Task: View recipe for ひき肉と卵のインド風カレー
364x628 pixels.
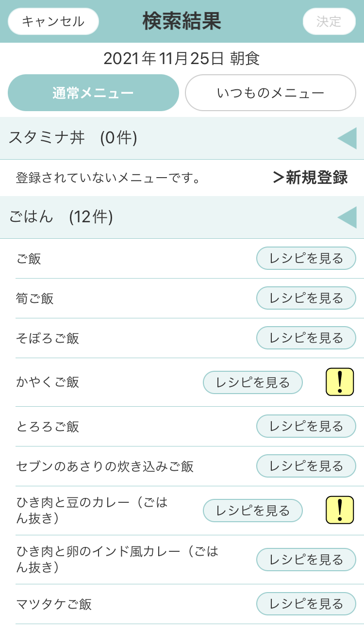Action: (306, 560)
